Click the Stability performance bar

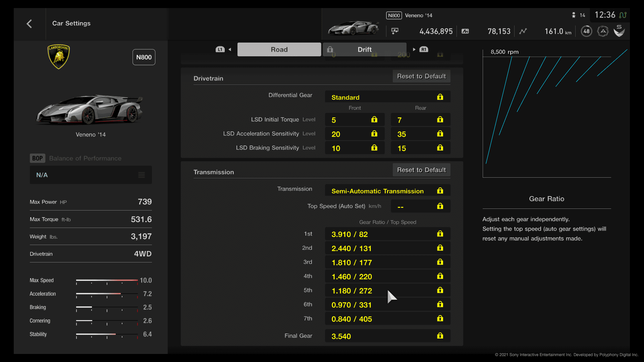point(107,335)
